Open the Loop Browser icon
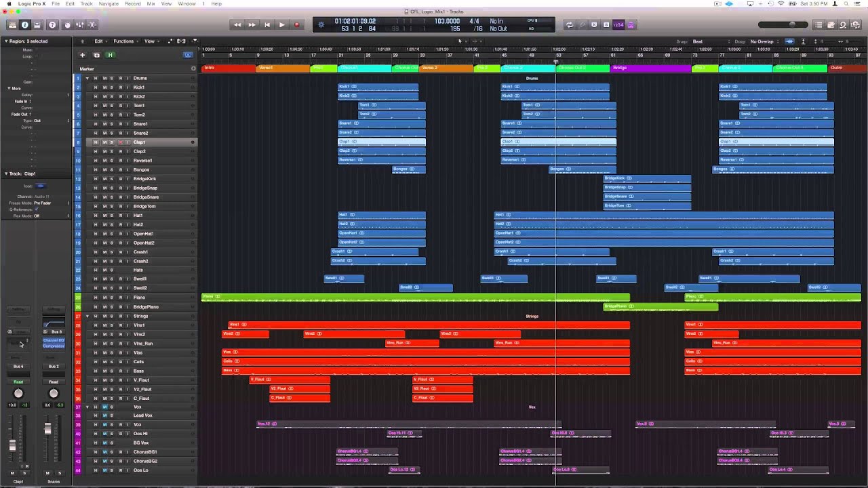The height and width of the screenshot is (488, 868). point(843,25)
